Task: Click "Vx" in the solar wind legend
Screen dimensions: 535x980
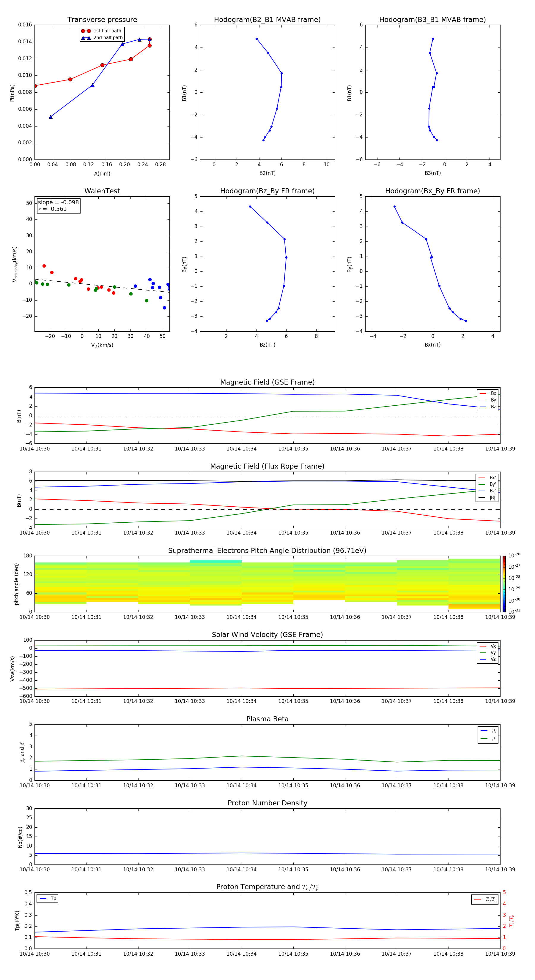Action: coord(493,647)
